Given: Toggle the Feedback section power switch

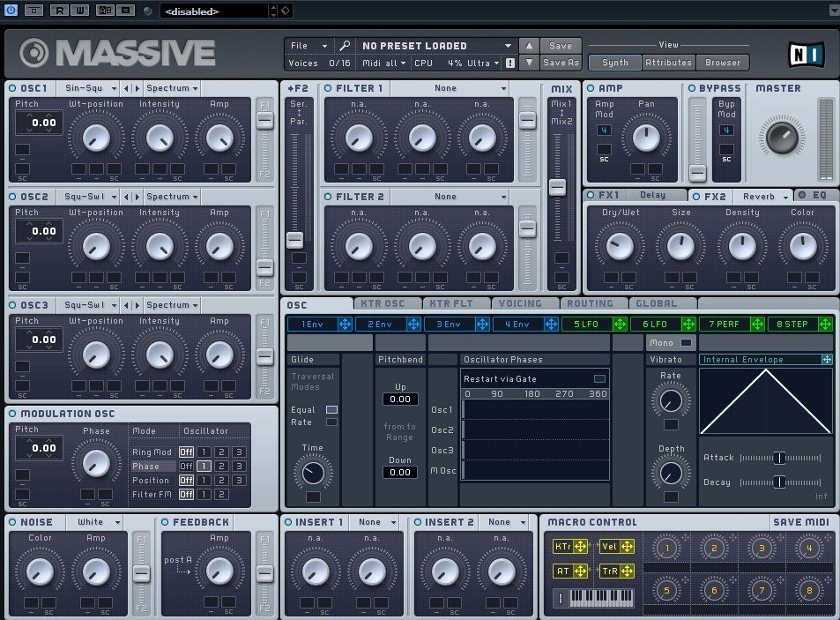Looking at the screenshot, I should (x=165, y=522).
